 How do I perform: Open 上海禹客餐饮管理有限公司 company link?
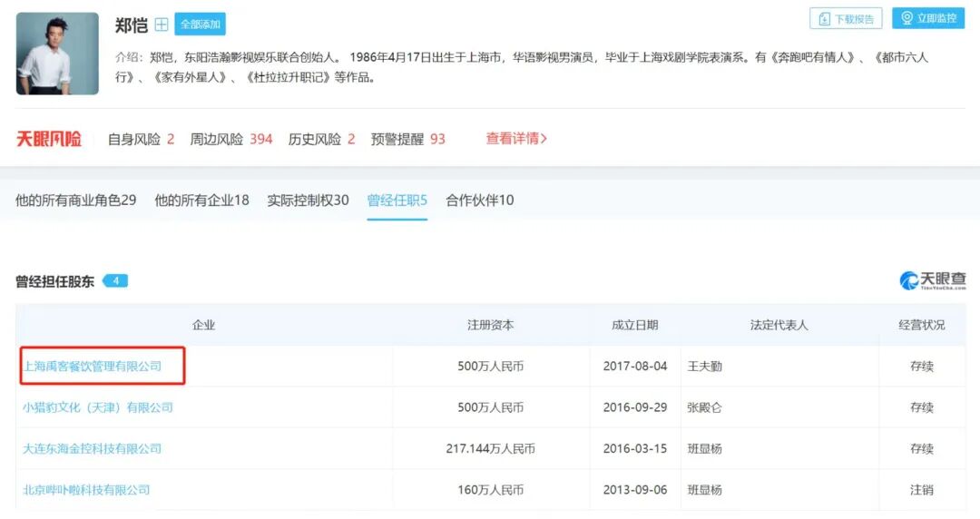click(x=92, y=367)
